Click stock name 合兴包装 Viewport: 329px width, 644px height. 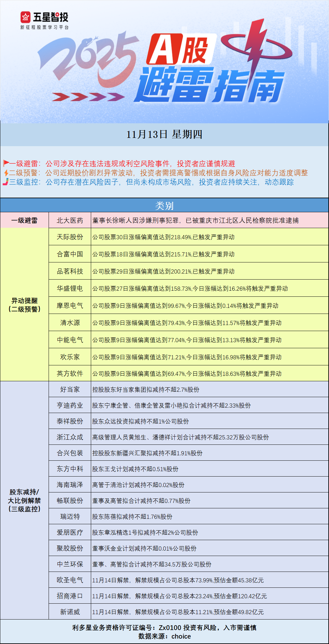70,453
